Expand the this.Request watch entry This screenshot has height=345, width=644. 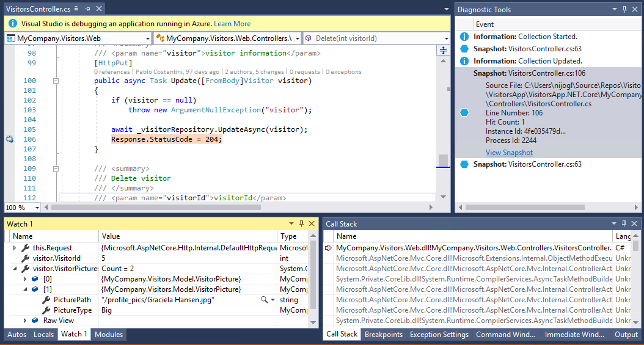pos(15,248)
